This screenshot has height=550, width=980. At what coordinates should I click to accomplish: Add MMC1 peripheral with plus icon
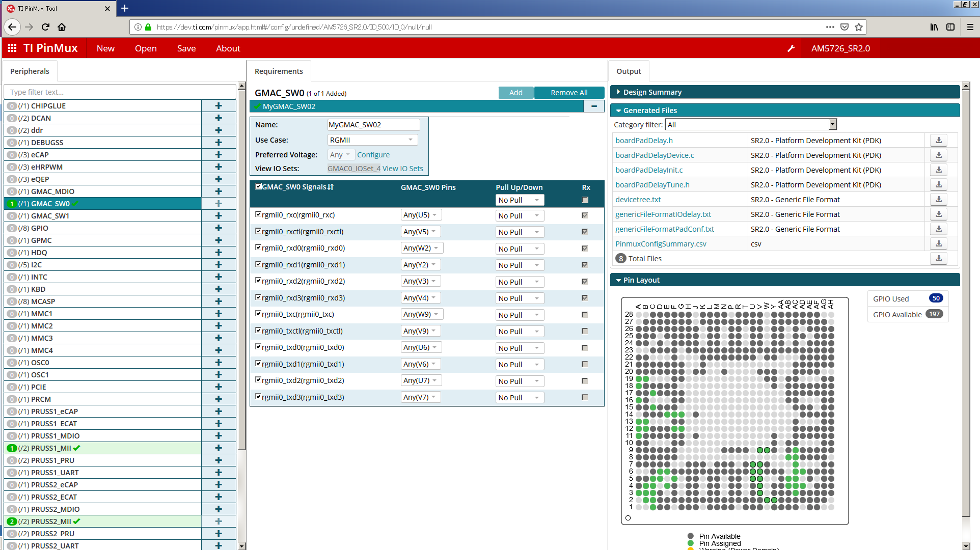tap(219, 314)
